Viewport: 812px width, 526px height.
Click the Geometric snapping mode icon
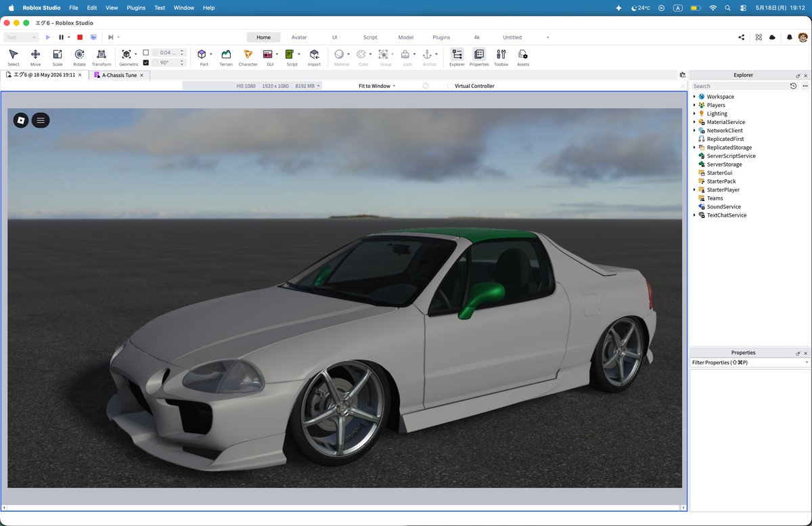[x=126, y=54]
